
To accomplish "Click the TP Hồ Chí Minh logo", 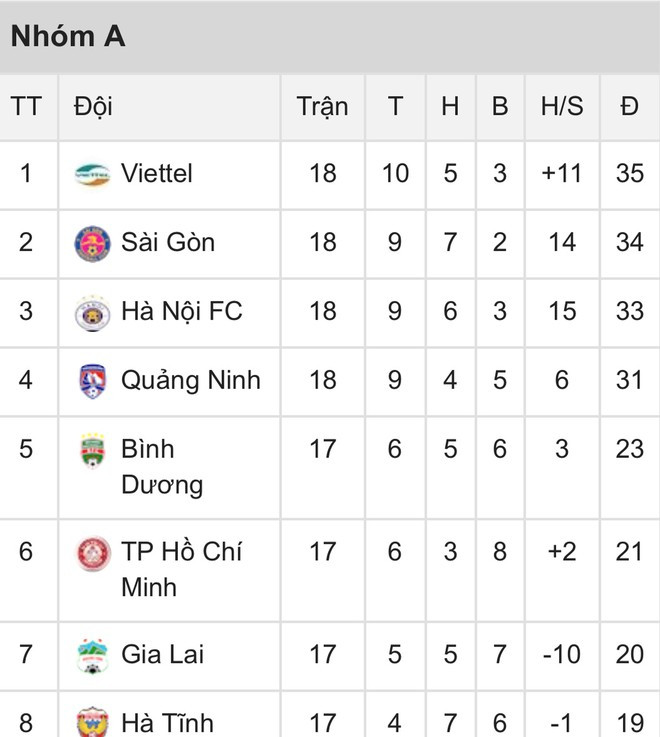I will coord(93,553).
